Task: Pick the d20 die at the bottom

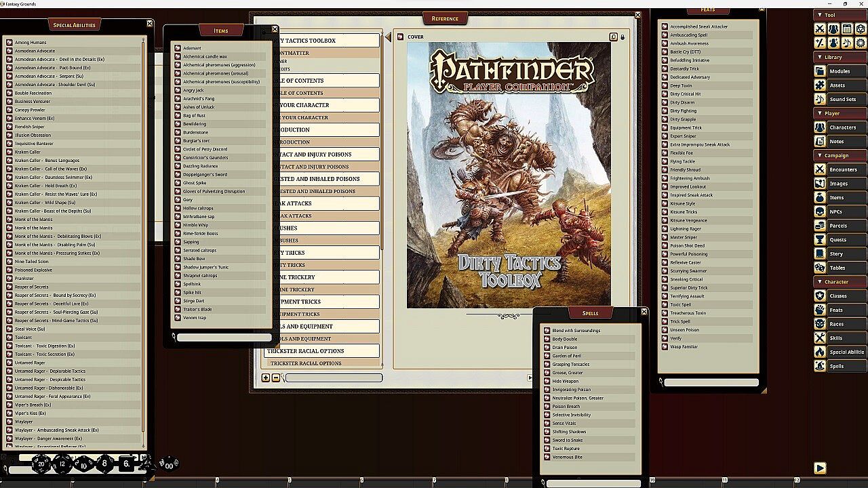Action: (41, 464)
